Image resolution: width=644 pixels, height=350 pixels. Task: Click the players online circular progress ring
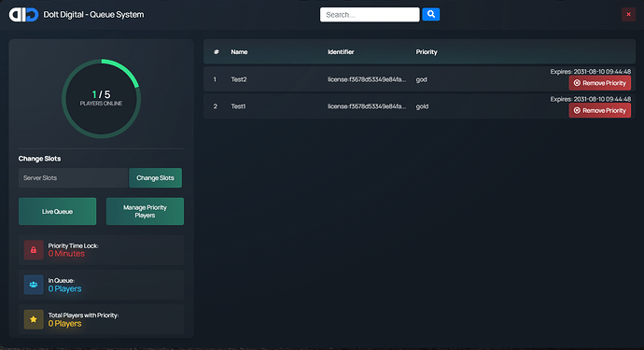pos(101,99)
